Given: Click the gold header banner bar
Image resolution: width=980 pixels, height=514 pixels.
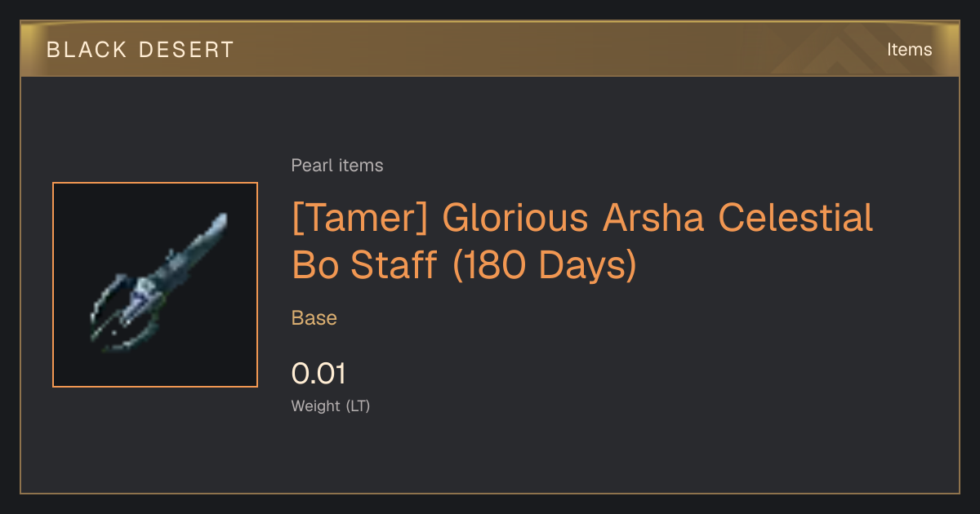Looking at the screenshot, I should point(490,49).
